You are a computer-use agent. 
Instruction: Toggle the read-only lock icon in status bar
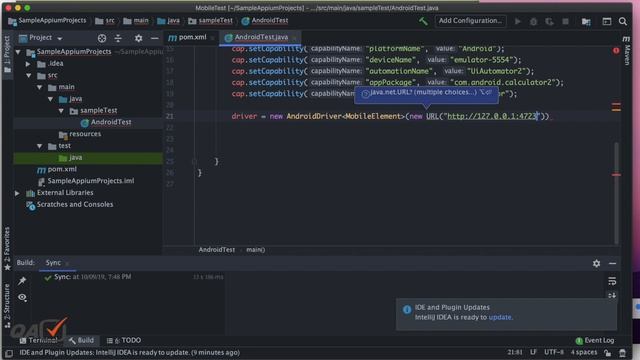(608, 353)
